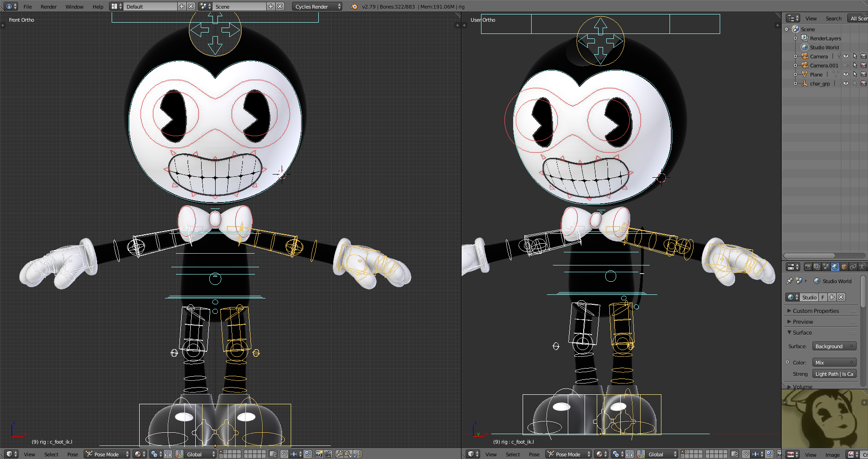The height and width of the screenshot is (459, 868).
Task: Switch to the World properties tab
Action: pos(835,267)
